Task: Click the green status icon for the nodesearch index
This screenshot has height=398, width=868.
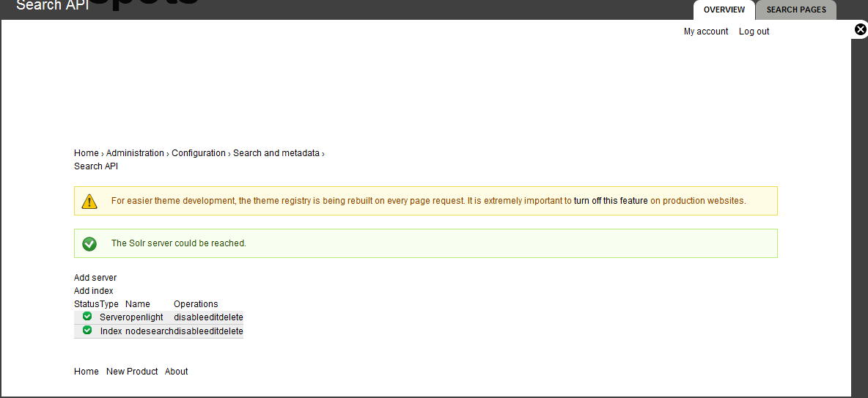Action: pyautogui.click(x=87, y=330)
